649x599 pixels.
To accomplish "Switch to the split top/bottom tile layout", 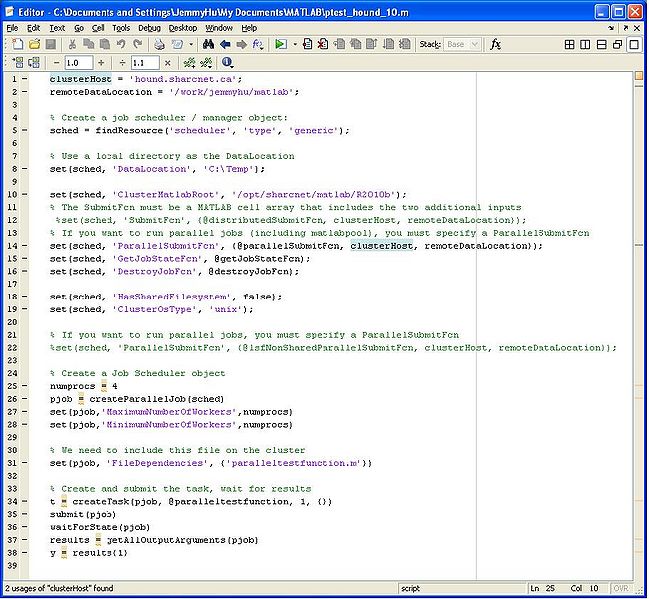I will (601, 45).
